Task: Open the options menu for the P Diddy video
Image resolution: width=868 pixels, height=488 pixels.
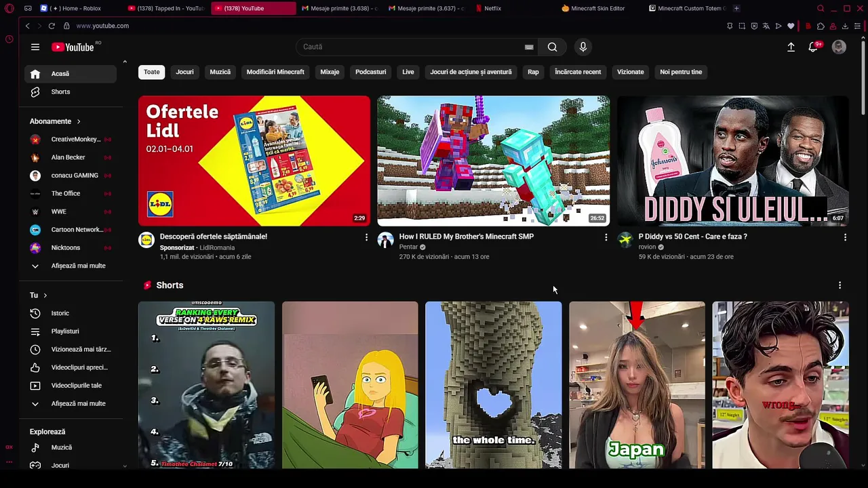Action: click(x=845, y=237)
